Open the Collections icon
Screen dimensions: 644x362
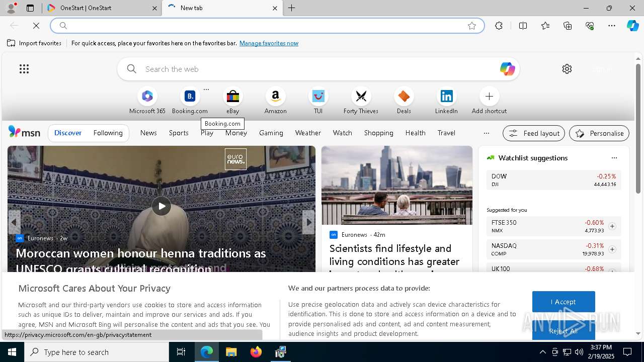coord(568,26)
